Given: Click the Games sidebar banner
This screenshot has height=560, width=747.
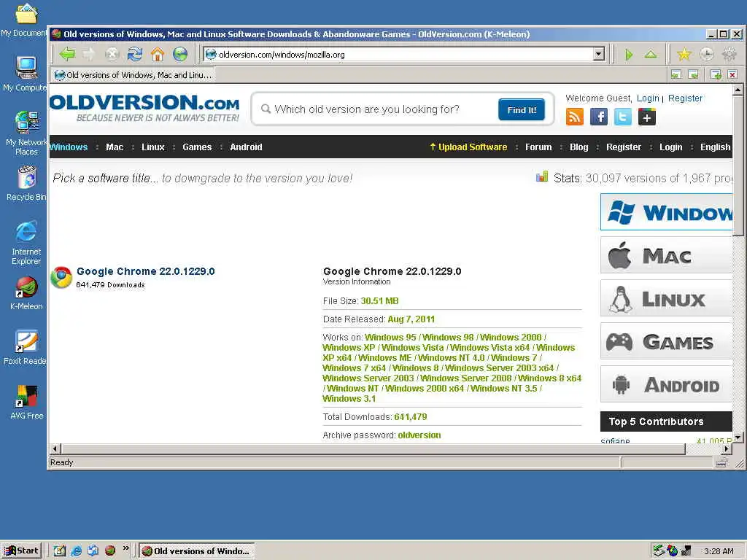Looking at the screenshot, I should pyautogui.click(x=666, y=341).
